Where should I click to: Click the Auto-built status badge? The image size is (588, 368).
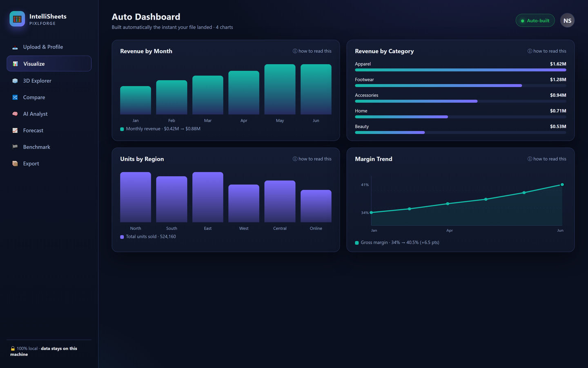[x=535, y=20]
